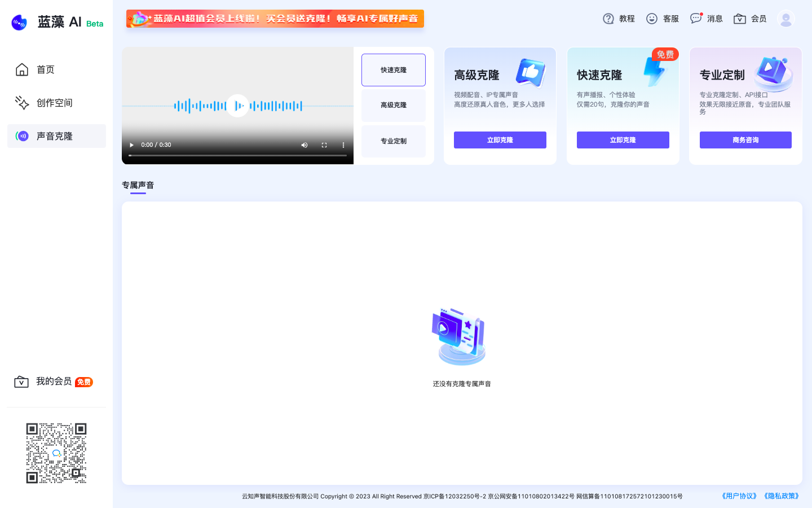This screenshot has width=812, height=508.
Task: Open the 专属声音 section tab
Action: [x=138, y=185]
